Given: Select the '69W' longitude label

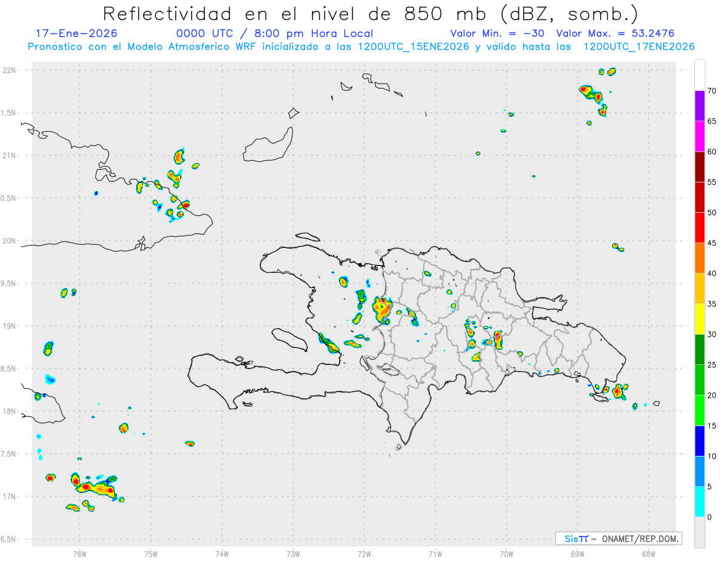Looking at the screenshot, I should (578, 554).
